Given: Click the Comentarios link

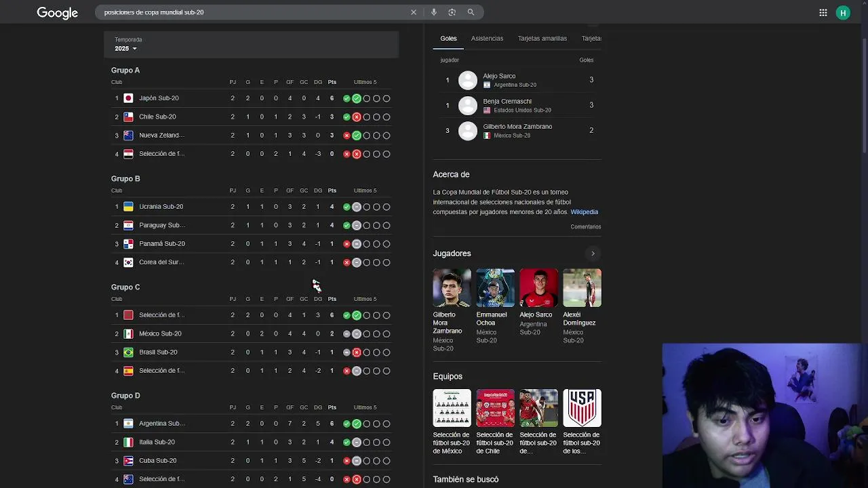Looking at the screenshot, I should 586,227.
